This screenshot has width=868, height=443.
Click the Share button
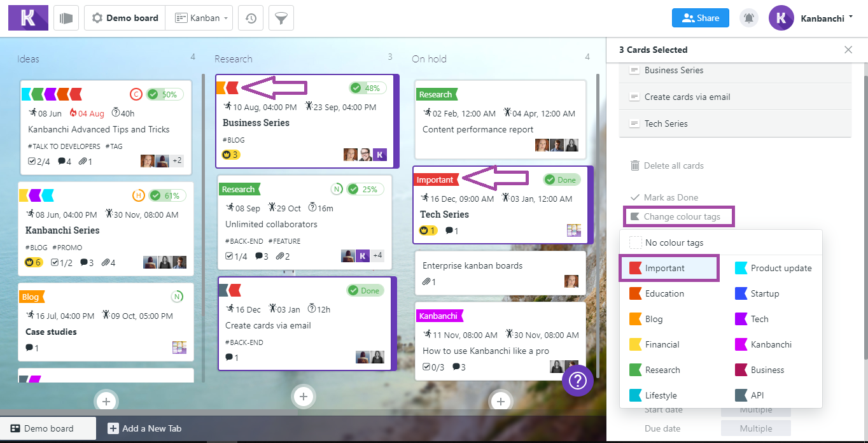(x=700, y=18)
